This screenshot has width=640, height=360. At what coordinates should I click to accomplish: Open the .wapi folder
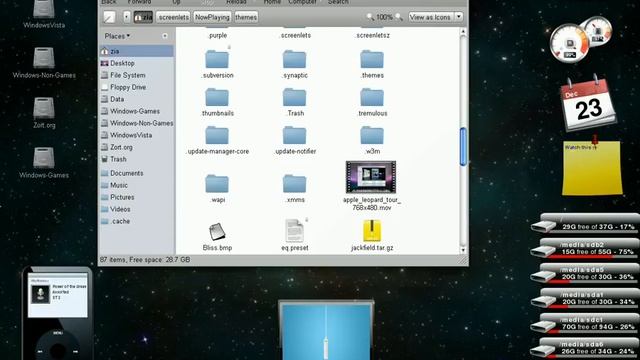pos(217,184)
